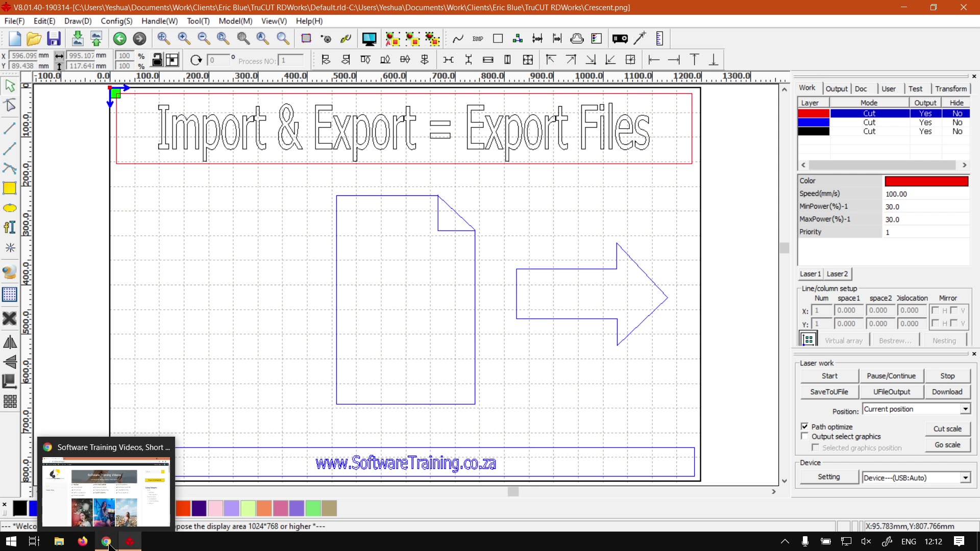Screen dimensions: 980x551
Task: Click the Save file icon
Action: (54, 39)
